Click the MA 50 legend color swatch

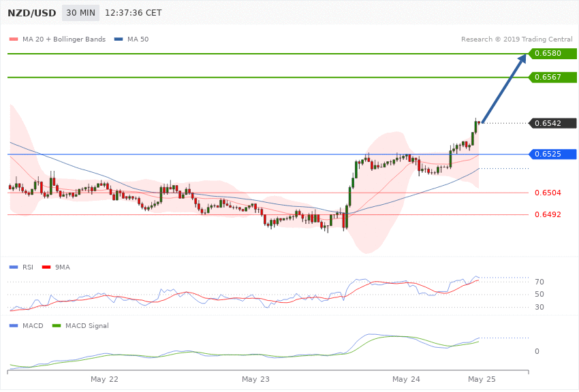point(119,39)
